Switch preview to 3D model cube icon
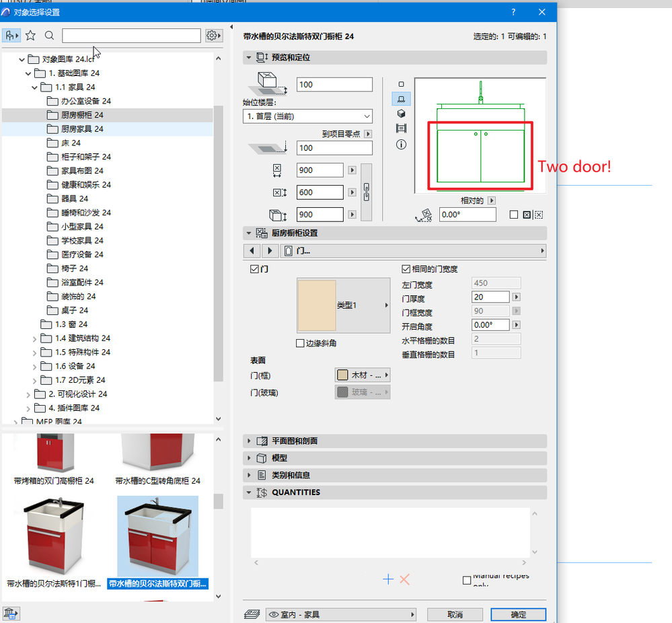This screenshot has width=672, height=623. (401, 114)
